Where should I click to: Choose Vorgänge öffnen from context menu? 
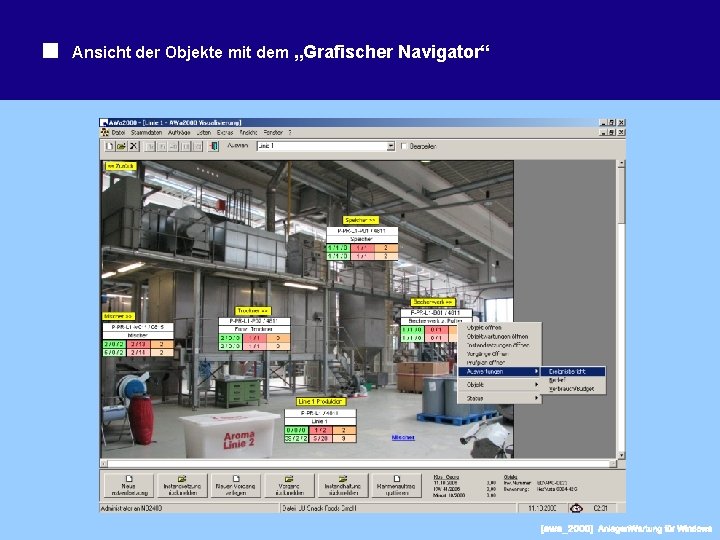(x=500, y=354)
